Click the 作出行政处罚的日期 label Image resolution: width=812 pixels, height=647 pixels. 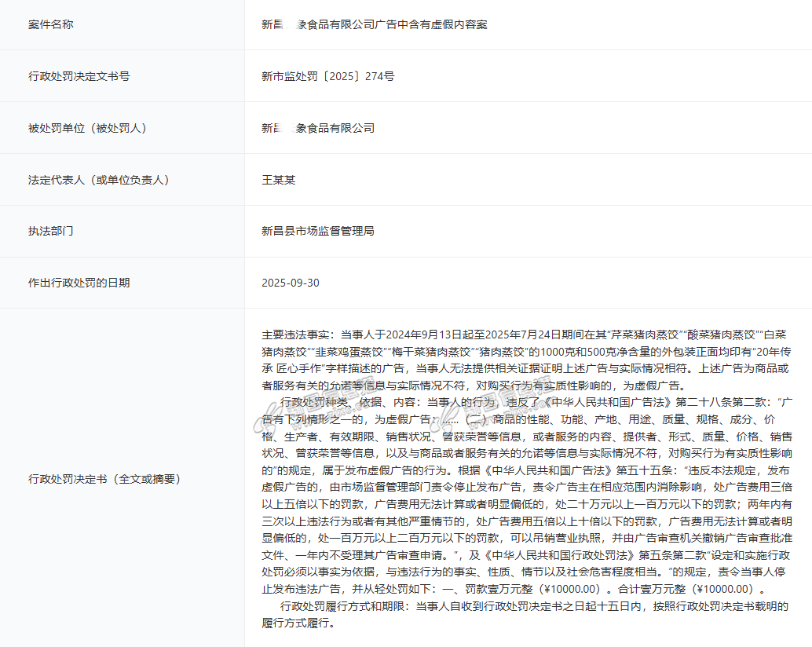79,283
